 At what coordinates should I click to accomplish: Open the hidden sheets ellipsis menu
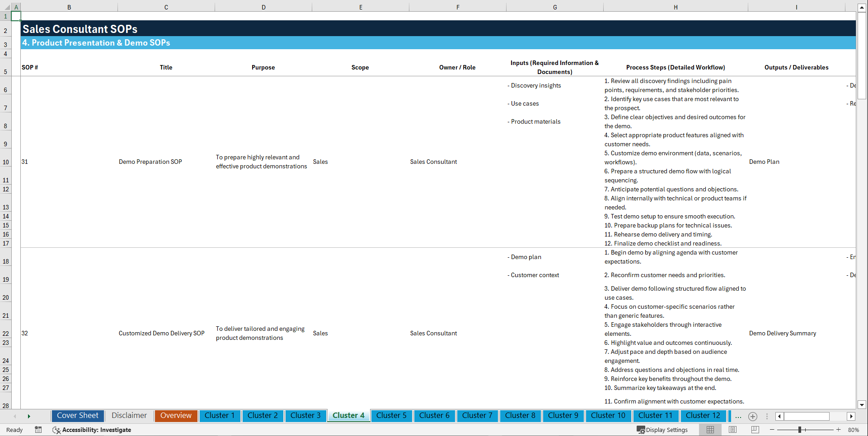click(738, 416)
